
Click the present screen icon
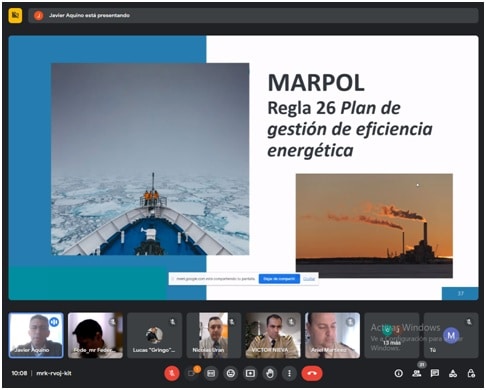(250, 373)
